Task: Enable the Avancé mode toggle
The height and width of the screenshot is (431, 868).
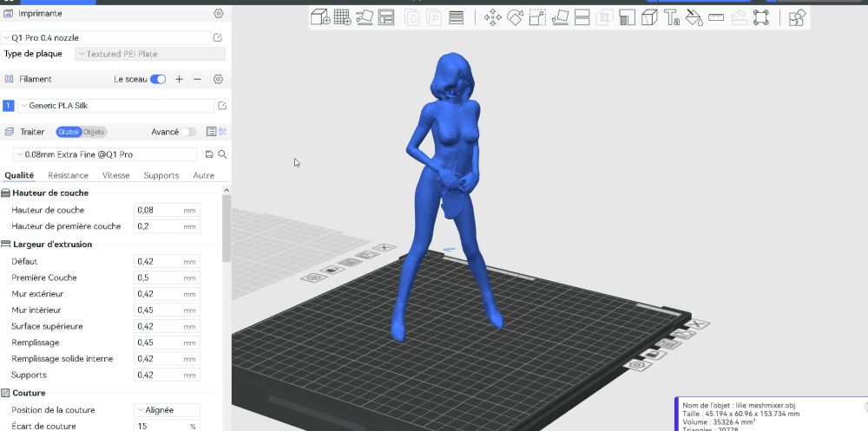Action: pos(187,132)
